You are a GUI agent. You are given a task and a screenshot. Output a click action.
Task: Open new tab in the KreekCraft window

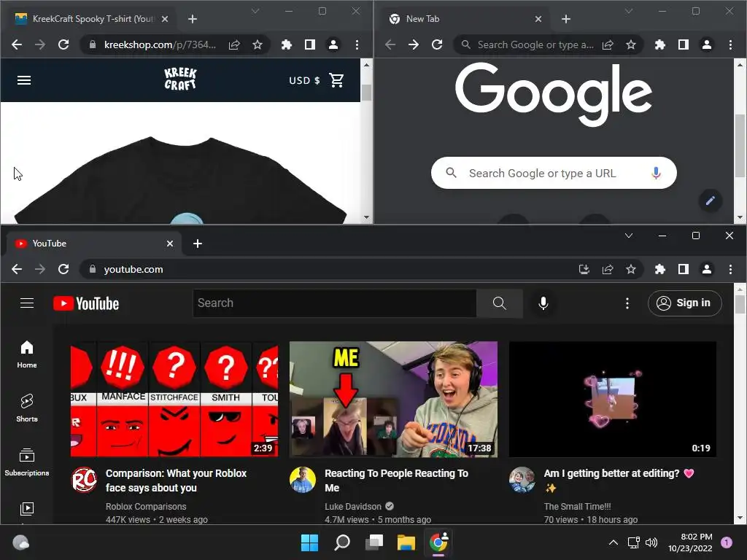(x=193, y=19)
